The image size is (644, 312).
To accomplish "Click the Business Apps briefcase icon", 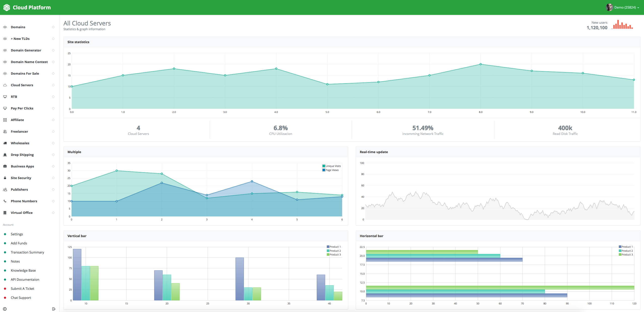I will (x=5, y=166).
